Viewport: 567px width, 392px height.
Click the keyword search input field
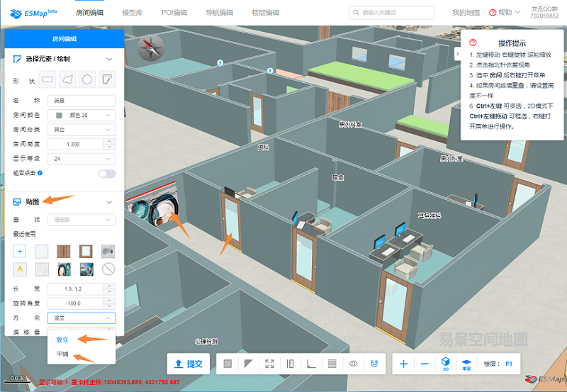coord(392,13)
